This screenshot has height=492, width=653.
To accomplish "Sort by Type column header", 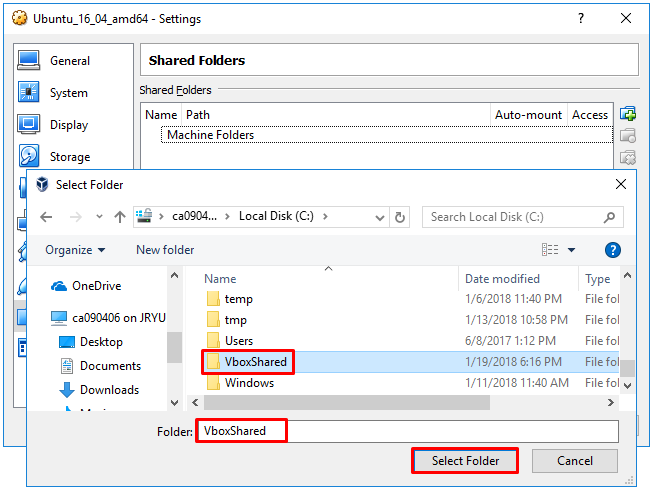I will point(598,279).
